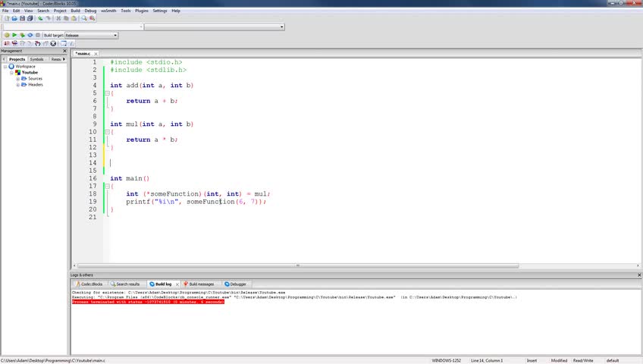This screenshot has height=364, width=643.
Task: Open the Debug menu
Action: tap(90, 11)
